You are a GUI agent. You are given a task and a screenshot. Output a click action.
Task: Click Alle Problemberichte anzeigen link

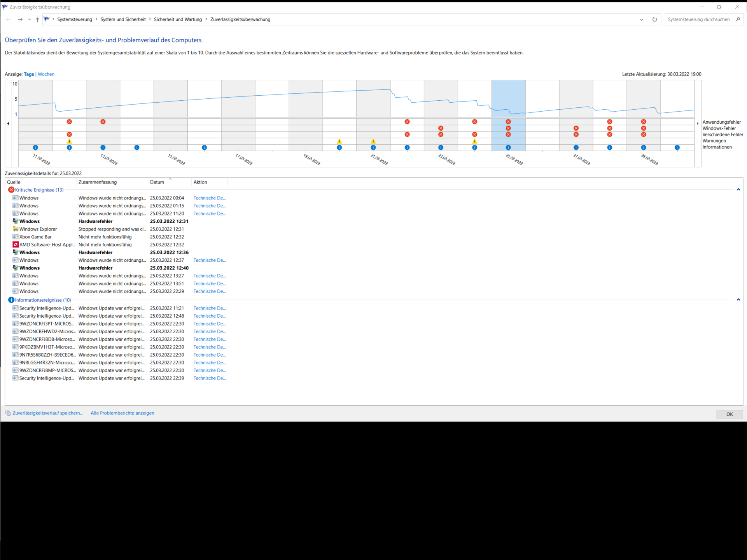pyautogui.click(x=122, y=413)
